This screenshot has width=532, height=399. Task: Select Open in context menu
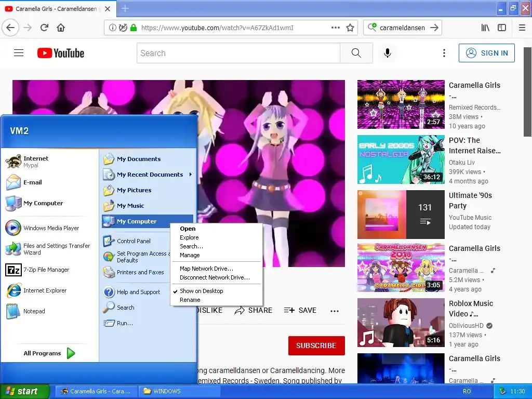(217, 229)
